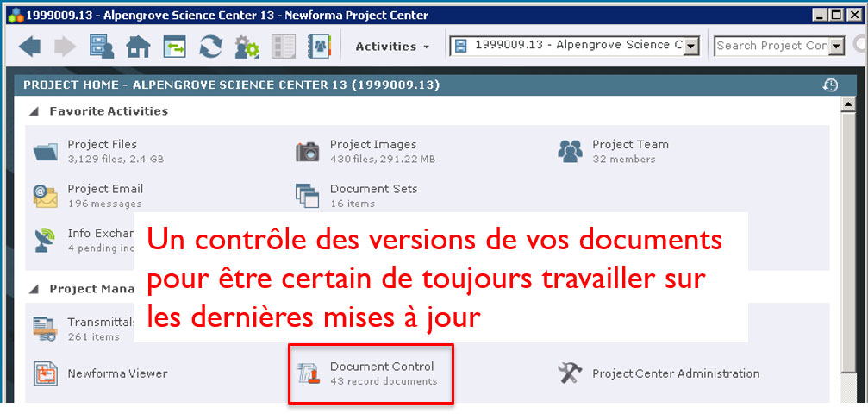Open the contacts address book icon

[319, 47]
